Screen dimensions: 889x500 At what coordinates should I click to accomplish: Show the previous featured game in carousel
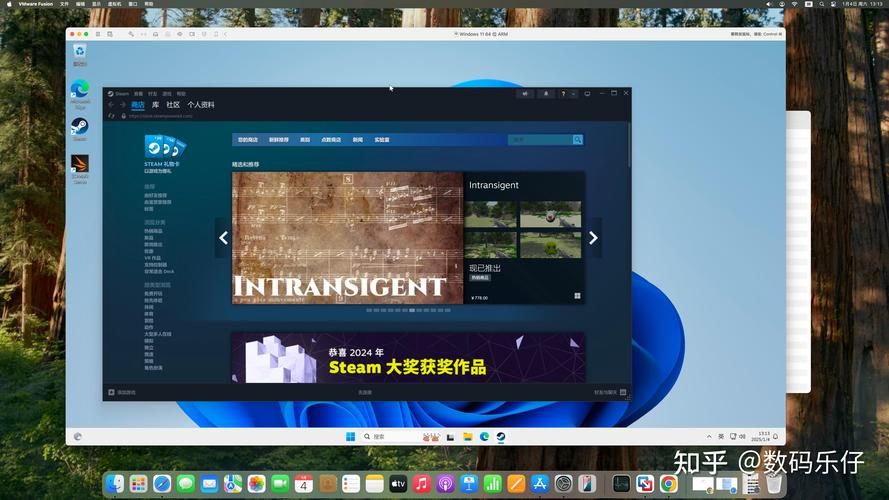[223, 238]
